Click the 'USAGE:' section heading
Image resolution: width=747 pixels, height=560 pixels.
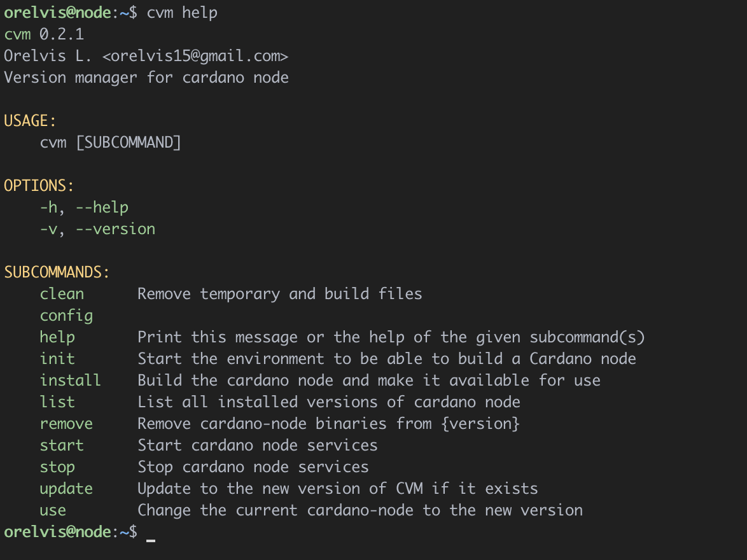point(31,121)
